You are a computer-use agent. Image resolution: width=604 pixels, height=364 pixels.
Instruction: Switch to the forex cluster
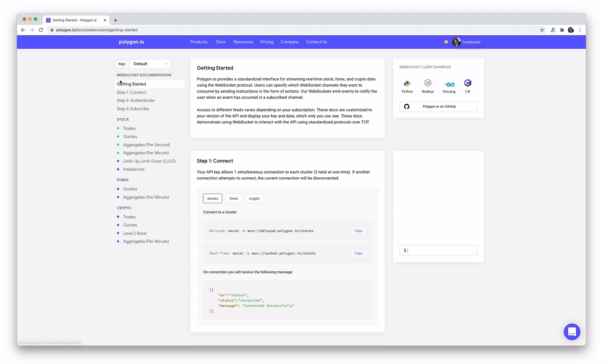[x=234, y=198]
